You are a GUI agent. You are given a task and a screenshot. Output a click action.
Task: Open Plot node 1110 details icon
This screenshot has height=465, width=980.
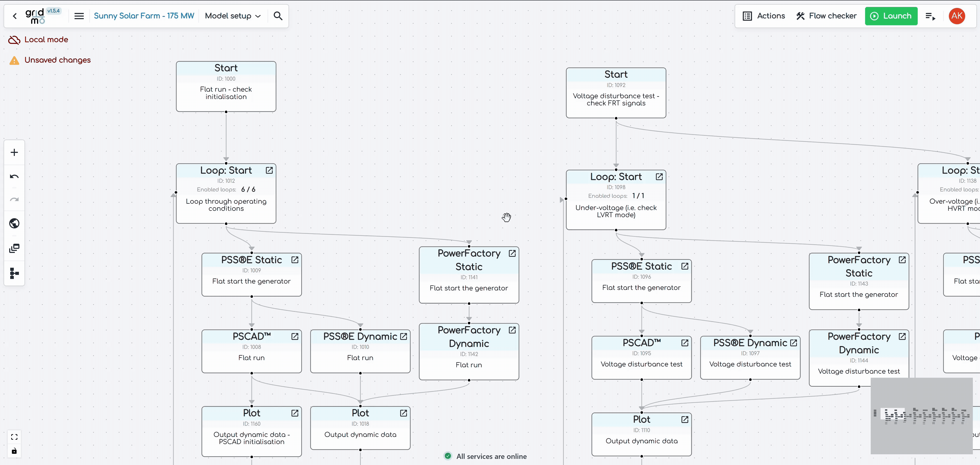685,419
